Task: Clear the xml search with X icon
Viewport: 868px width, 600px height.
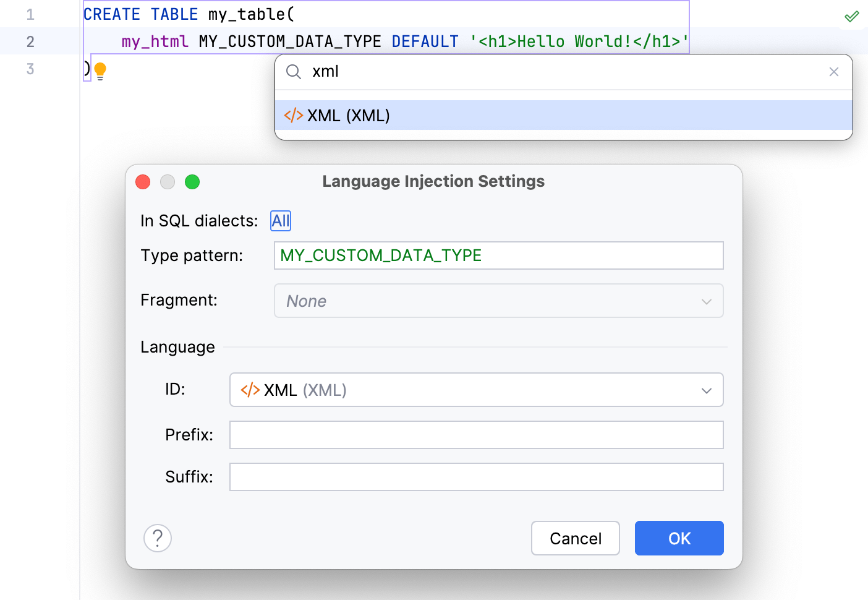Action: (x=833, y=72)
